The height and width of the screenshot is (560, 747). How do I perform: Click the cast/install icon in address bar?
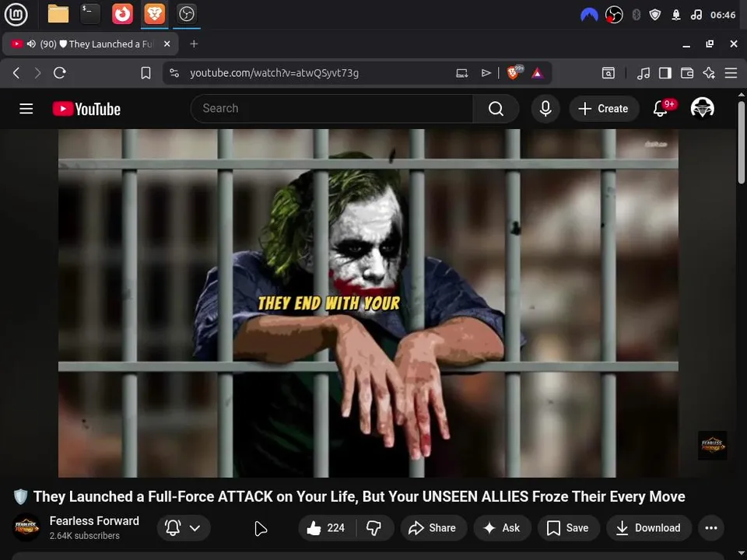tap(461, 73)
